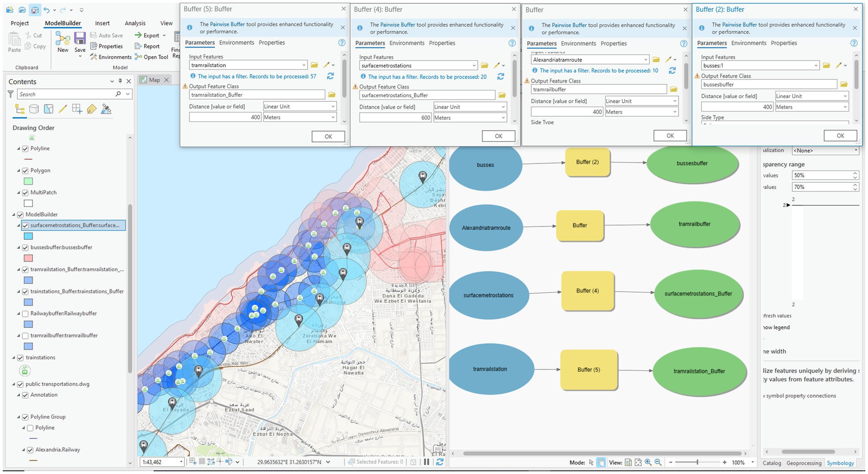This screenshot has height=474, width=868.
Task: Open Linear Unit dropdown in Buffer (4)
Action: (x=503, y=107)
